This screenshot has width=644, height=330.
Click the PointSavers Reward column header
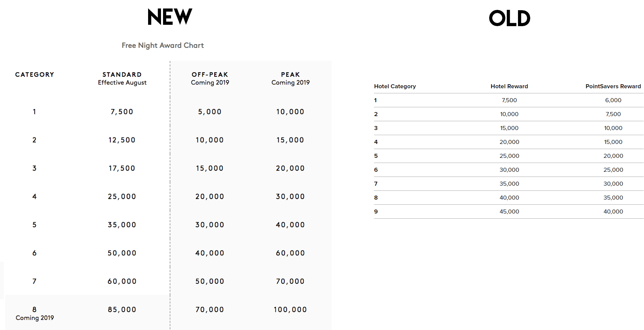click(613, 86)
